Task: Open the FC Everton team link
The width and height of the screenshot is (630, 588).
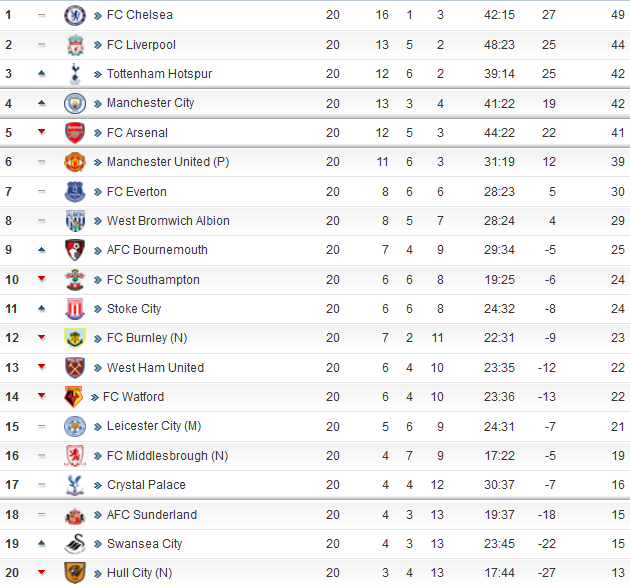Action: (137, 192)
